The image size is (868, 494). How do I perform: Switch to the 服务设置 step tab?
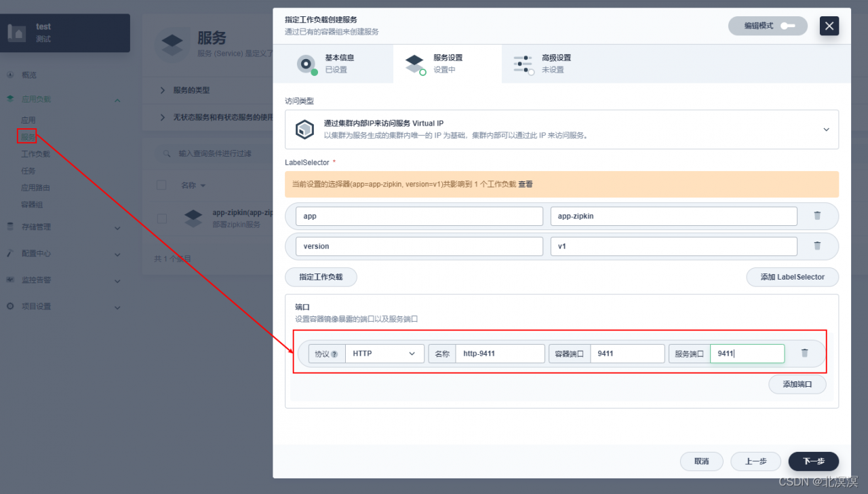(x=448, y=64)
